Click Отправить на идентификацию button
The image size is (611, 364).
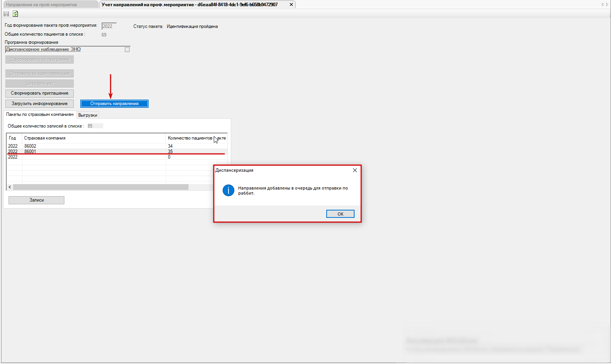click(x=40, y=73)
